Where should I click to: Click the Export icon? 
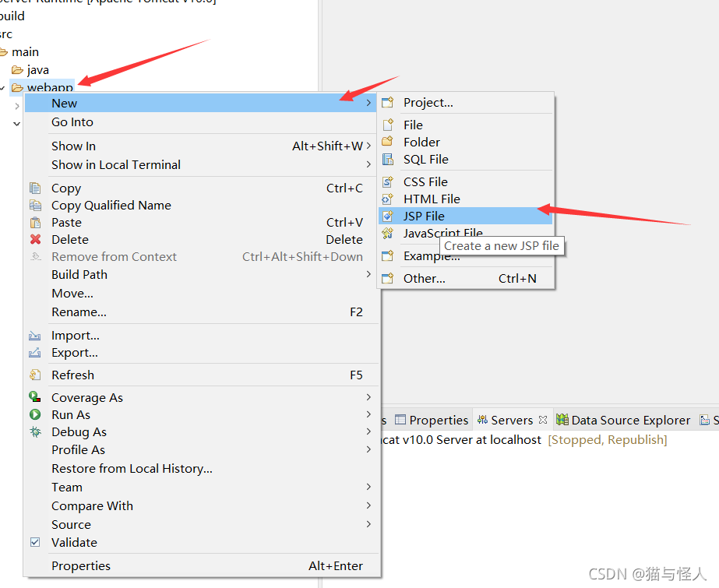tap(35, 353)
